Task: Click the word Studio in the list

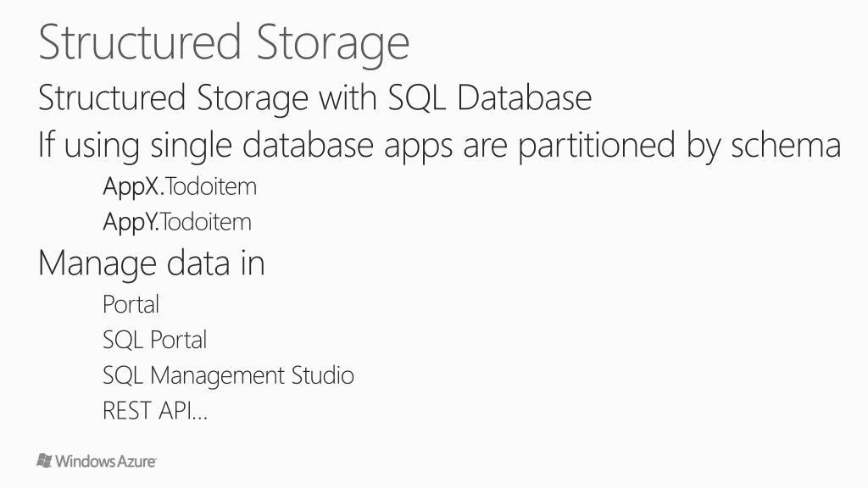Action: tap(323, 374)
